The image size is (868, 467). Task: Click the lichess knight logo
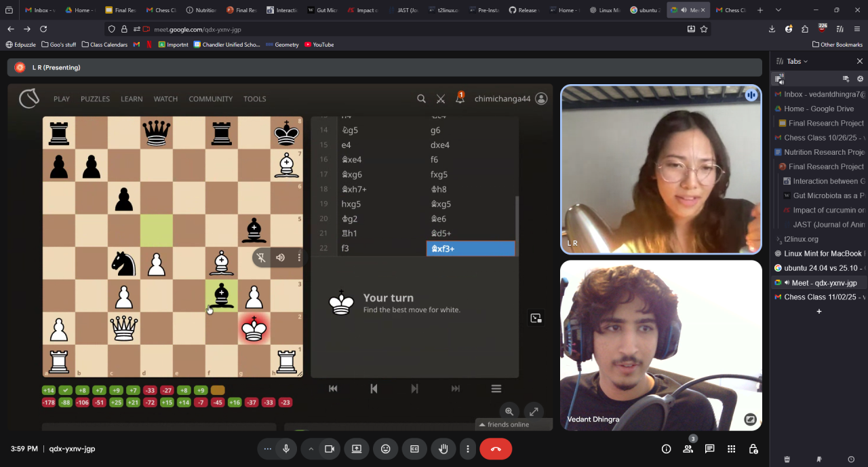tap(28, 98)
